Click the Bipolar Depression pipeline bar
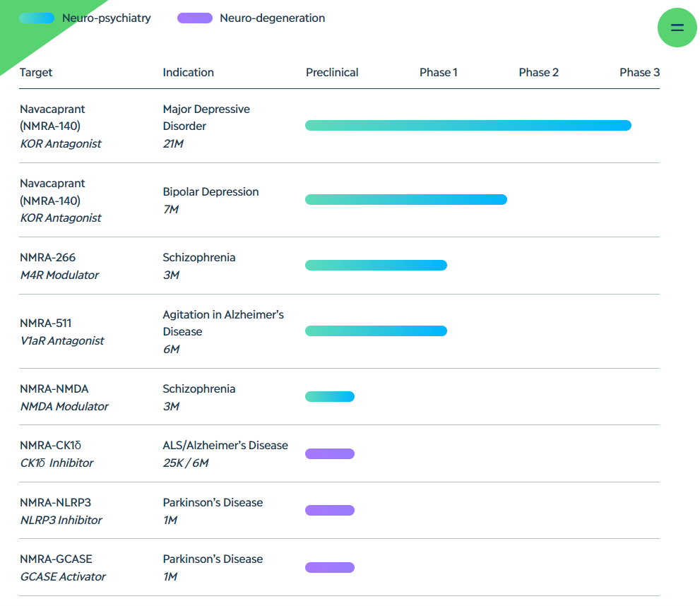The image size is (700, 606). tap(405, 200)
